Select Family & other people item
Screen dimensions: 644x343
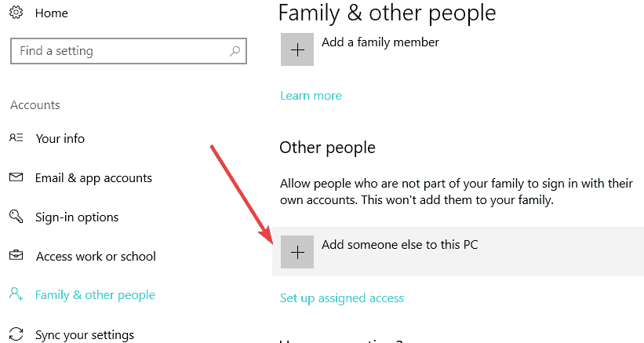tap(95, 295)
